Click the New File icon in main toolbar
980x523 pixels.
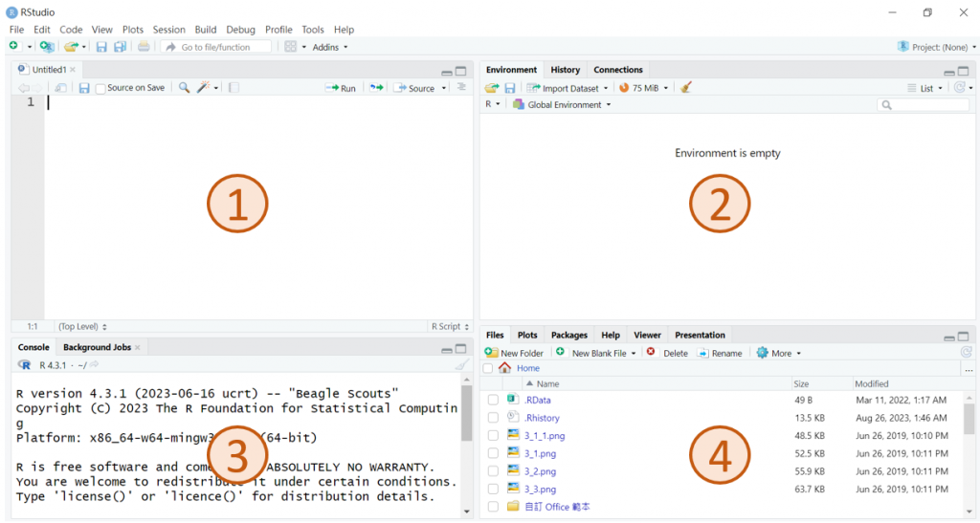13,46
